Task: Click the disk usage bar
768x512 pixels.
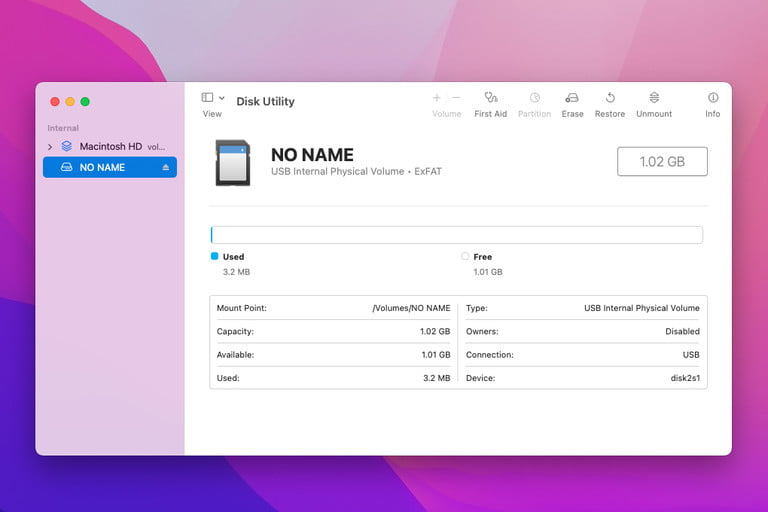Action: 456,235
